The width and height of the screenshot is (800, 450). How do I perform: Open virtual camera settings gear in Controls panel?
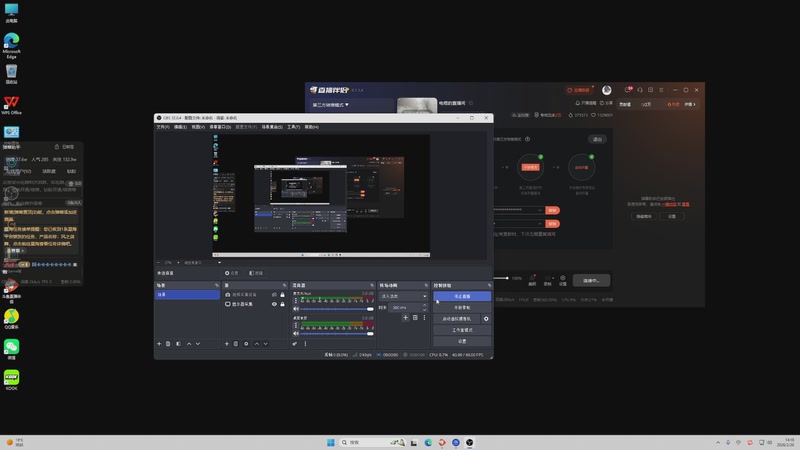486,319
